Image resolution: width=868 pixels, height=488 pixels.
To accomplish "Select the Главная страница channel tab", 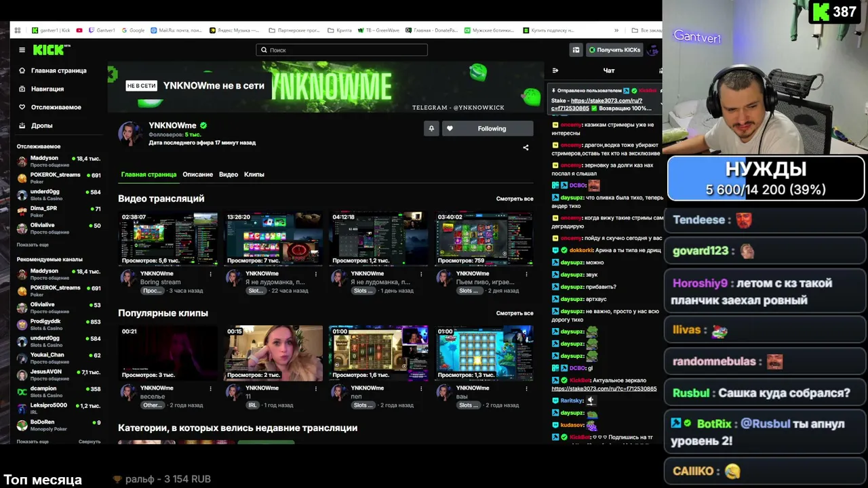I will click(149, 174).
